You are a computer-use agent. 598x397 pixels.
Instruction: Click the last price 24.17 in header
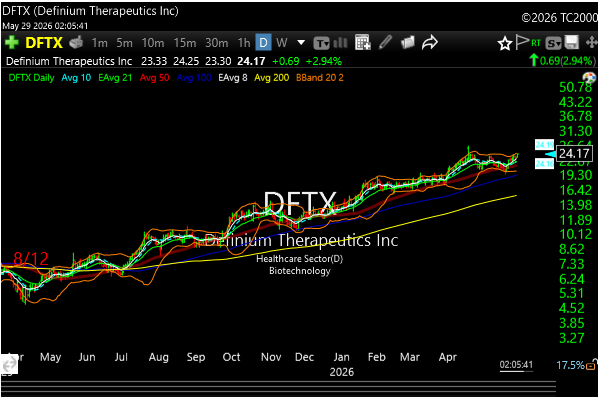coord(251,61)
